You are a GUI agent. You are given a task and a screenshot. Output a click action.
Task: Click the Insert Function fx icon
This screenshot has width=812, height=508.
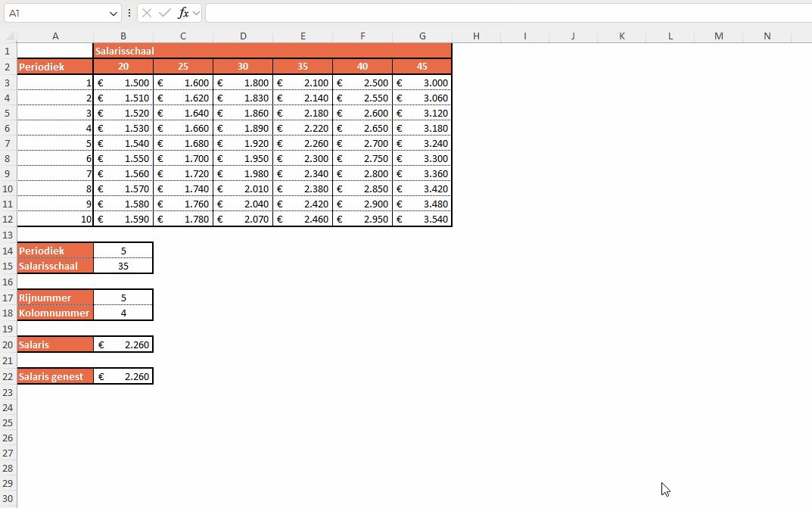[183, 13]
